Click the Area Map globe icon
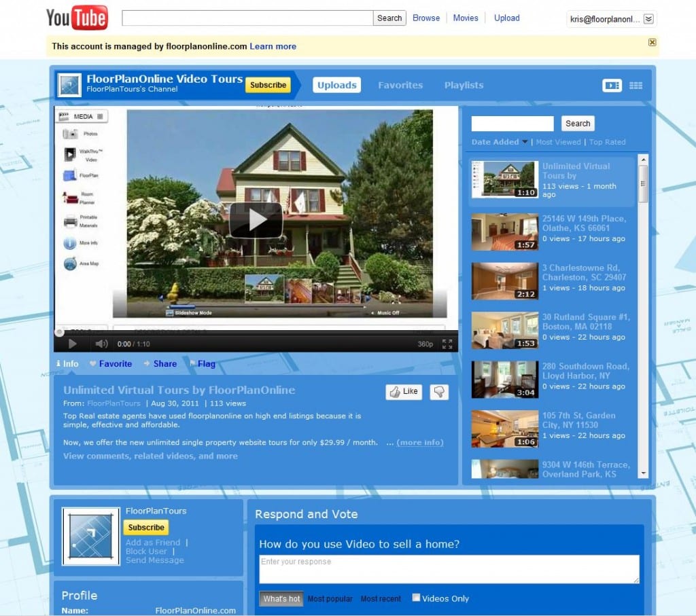 70,264
